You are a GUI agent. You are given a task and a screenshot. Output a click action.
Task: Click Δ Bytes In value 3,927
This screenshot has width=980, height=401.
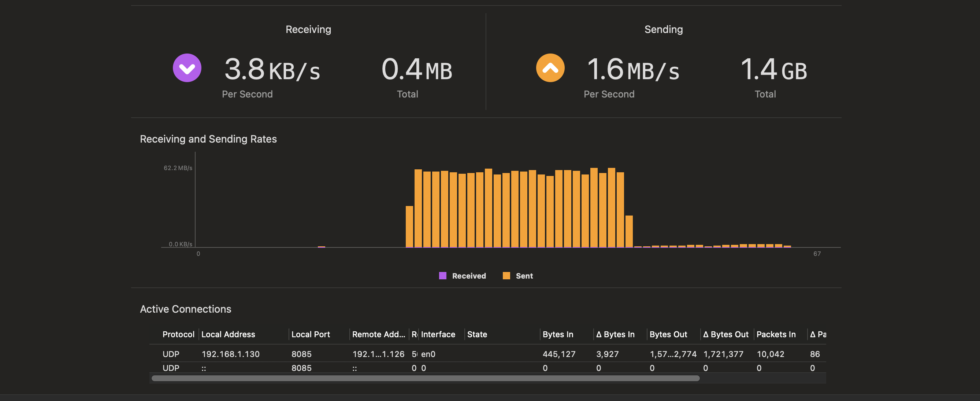coord(607,354)
